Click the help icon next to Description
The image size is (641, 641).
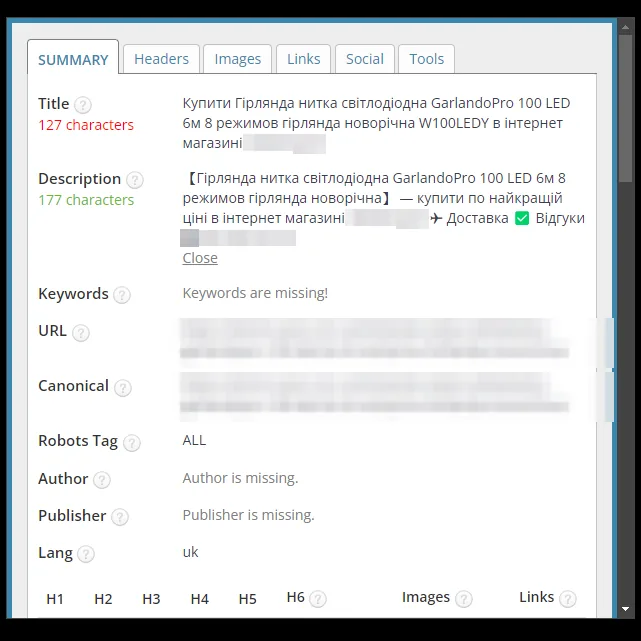click(x=134, y=180)
